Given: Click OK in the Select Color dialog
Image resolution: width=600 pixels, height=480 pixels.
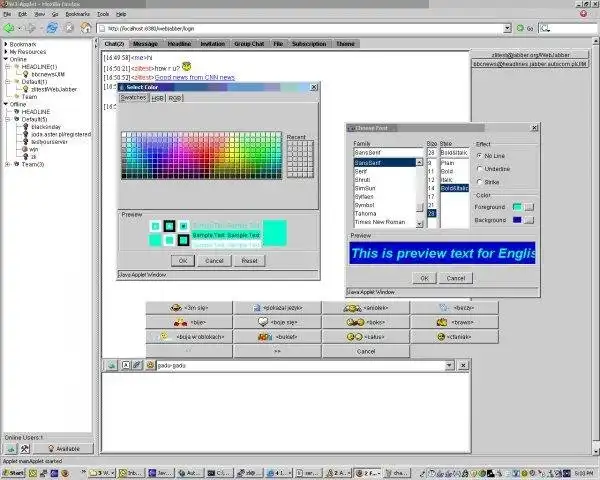Looking at the screenshot, I should pyautogui.click(x=183, y=261).
